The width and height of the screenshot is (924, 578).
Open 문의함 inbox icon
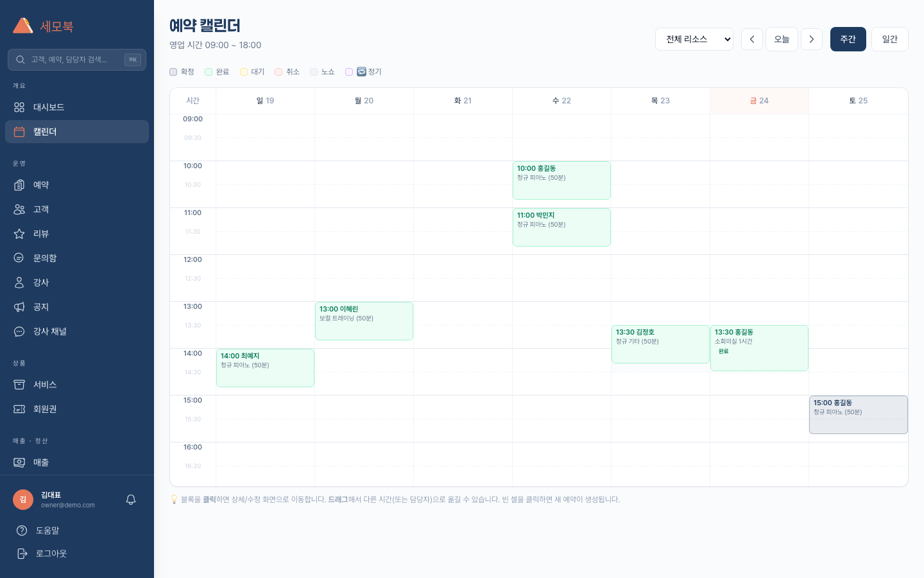(19, 258)
